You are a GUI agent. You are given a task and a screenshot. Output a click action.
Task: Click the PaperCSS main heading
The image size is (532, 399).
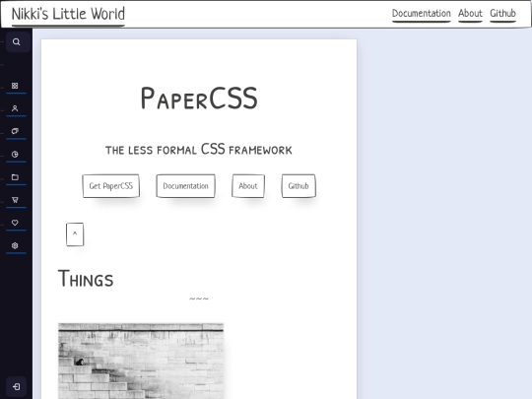199,99
